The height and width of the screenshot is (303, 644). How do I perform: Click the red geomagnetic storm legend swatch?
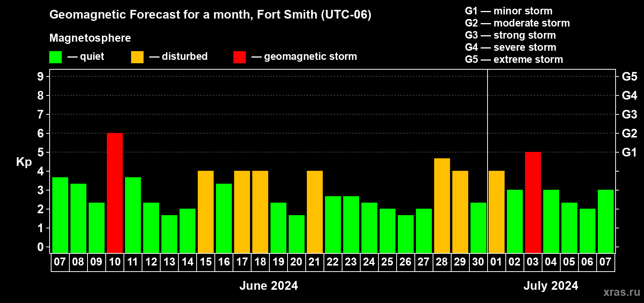tap(239, 57)
